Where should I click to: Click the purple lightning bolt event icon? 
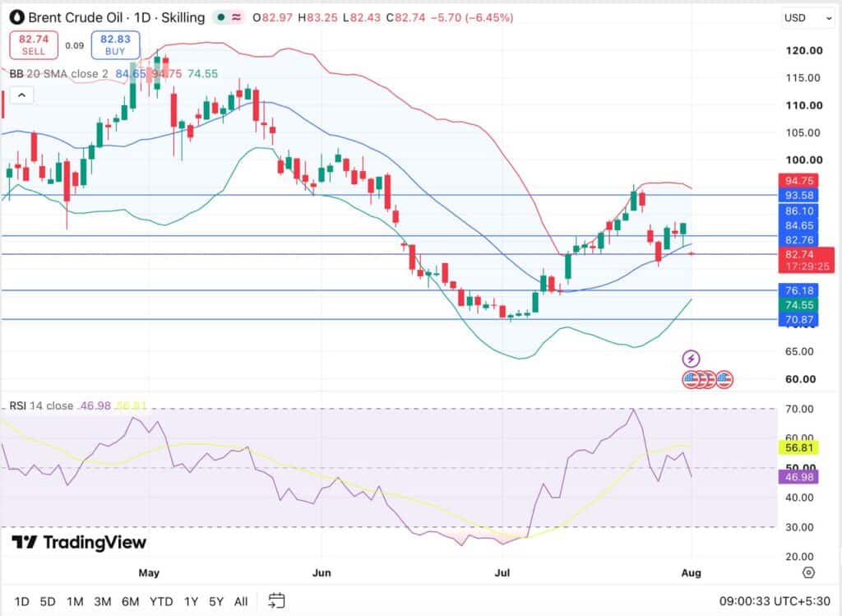[x=691, y=359]
